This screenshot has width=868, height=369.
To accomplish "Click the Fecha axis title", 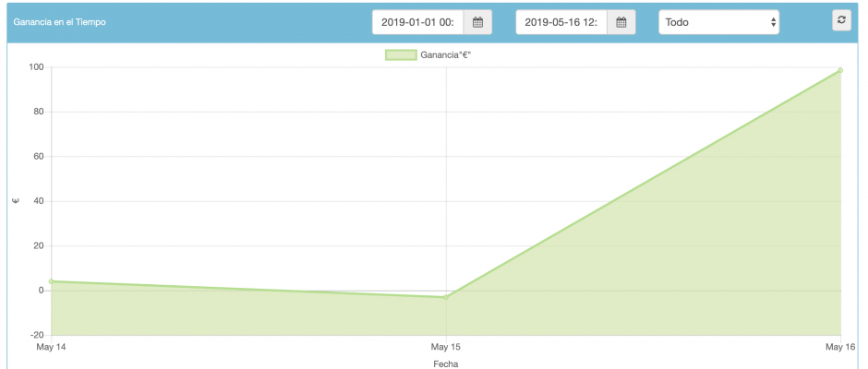I will point(446,364).
